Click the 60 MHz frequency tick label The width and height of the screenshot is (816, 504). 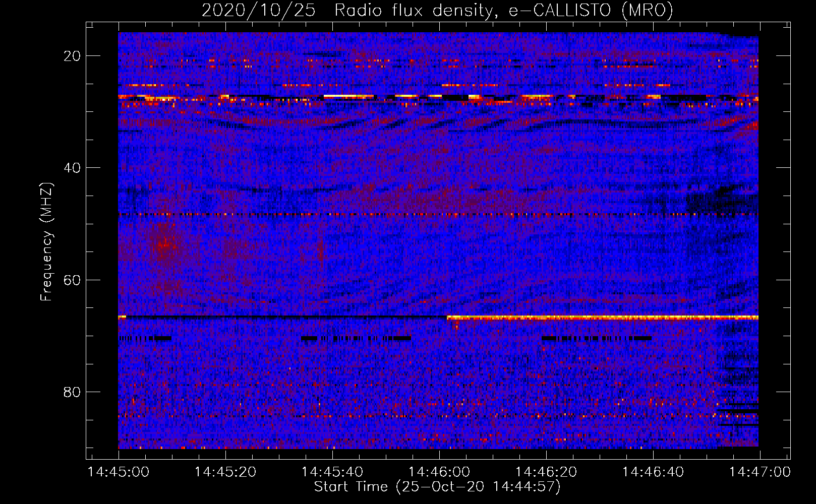73,280
